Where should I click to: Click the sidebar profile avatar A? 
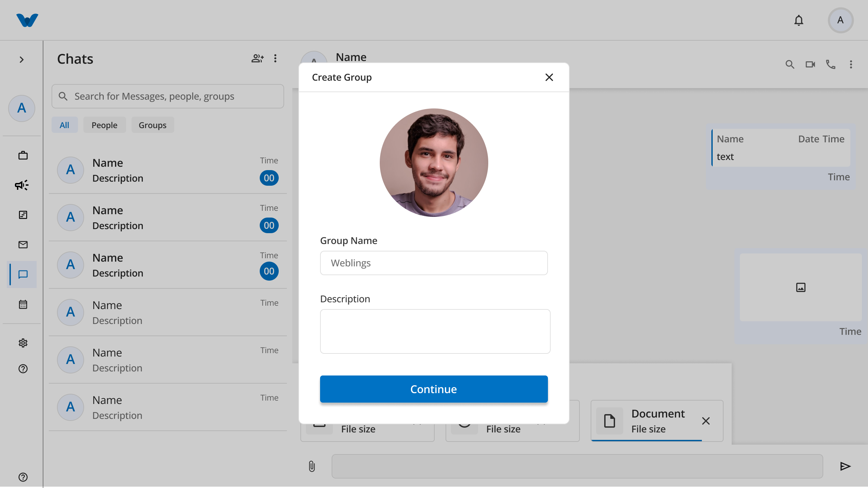(x=22, y=108)
